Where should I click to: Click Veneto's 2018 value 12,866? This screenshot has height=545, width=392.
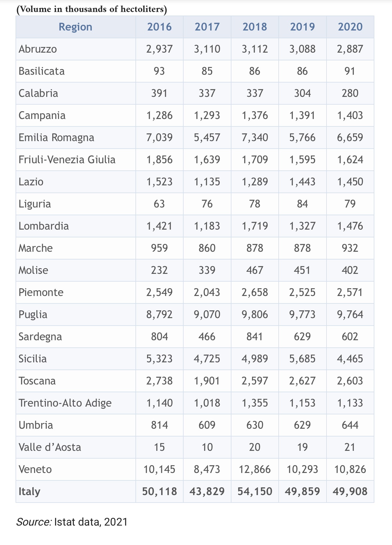tap(255, 469)
